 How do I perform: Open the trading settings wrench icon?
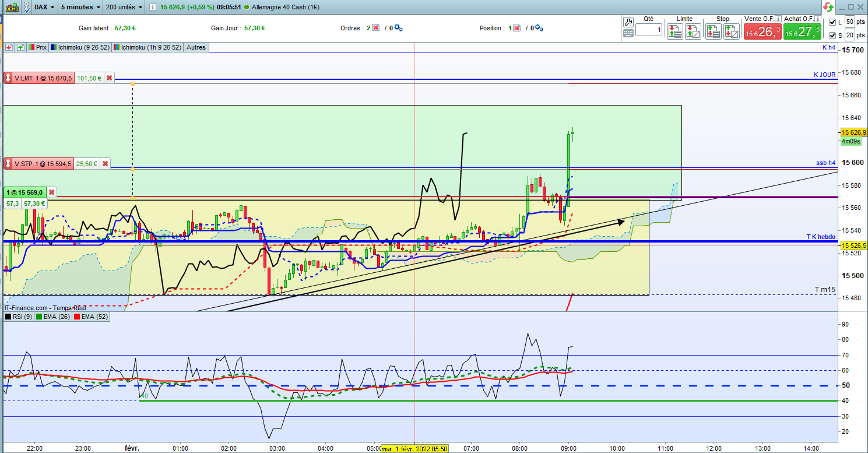tap(628, 22)
